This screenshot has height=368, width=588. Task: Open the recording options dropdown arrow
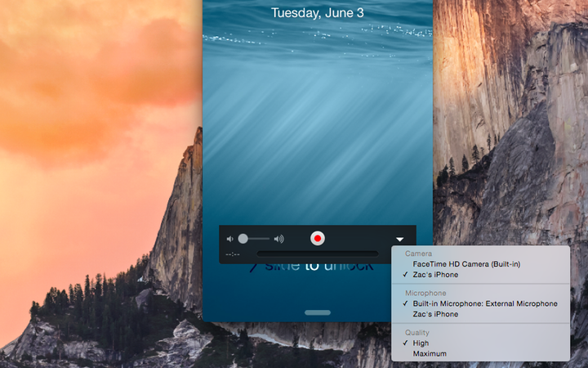click(x=399, y=239)
